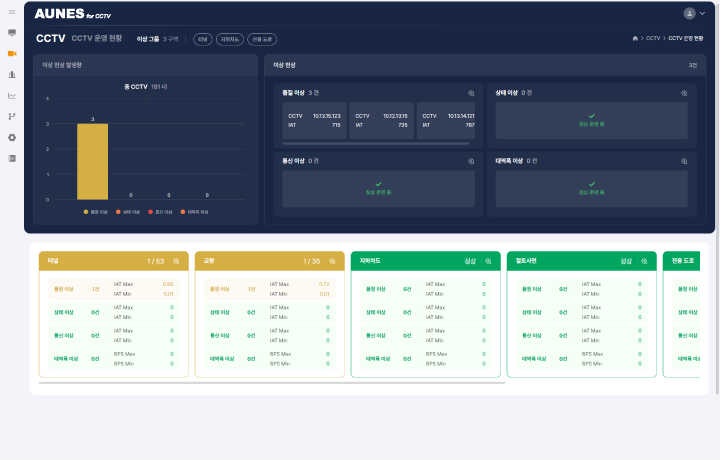Click 상태 이상 row in 터널 card

(113, 312)
